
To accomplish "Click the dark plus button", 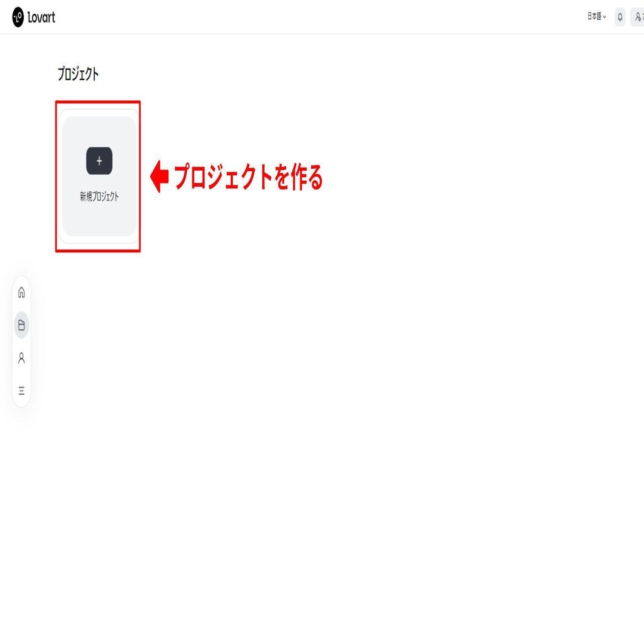I will [99, 161].
